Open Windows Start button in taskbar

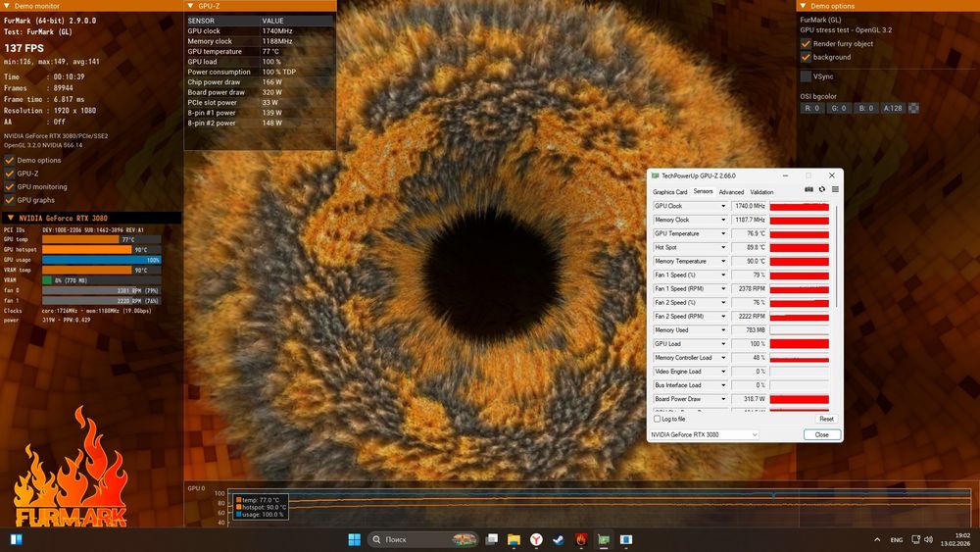[355, 539]
